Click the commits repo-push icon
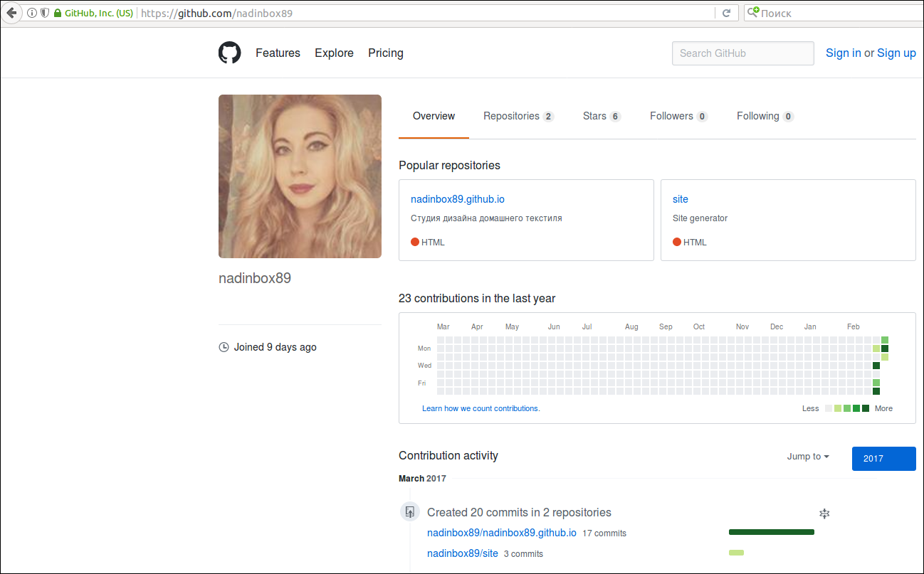 [410, 512]
